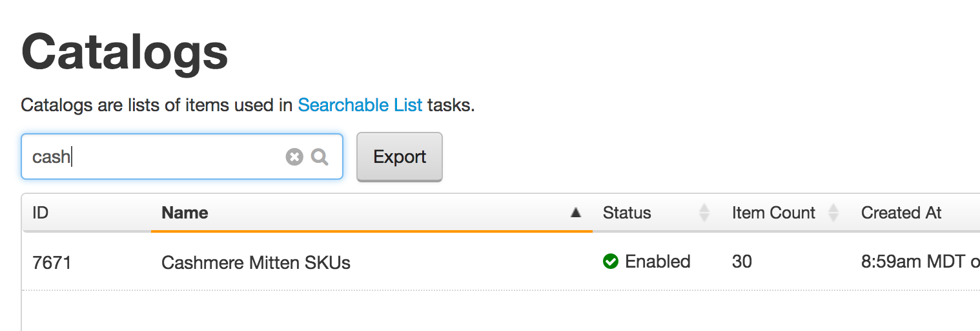Click the sort arrows icon beside Item Count
This screenshot has height=331, width=980.
(x=833, y=213)
